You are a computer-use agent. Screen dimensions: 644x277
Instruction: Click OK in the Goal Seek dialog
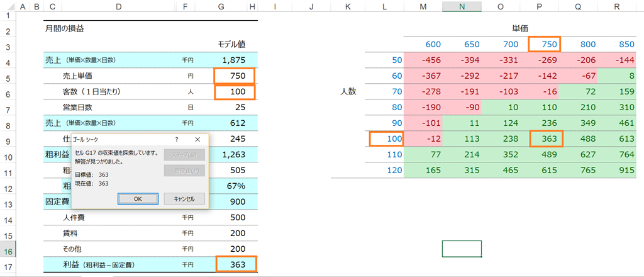138,198
